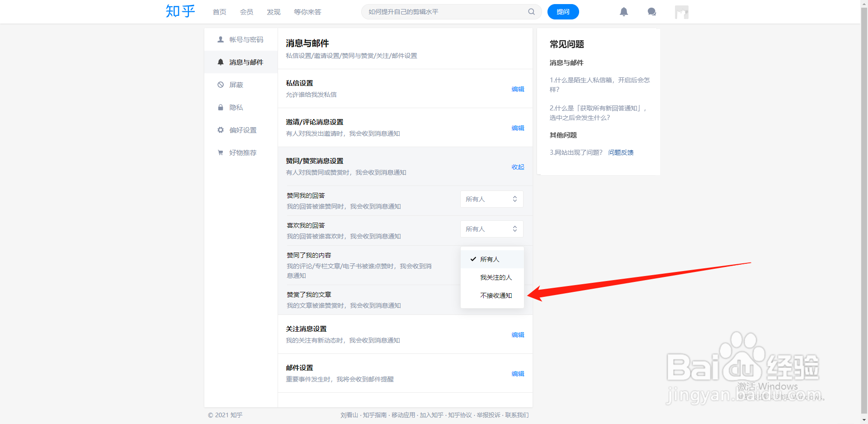Open the 发现 navigation item
This screenshot has height=424, width=868.
[273, 12]
